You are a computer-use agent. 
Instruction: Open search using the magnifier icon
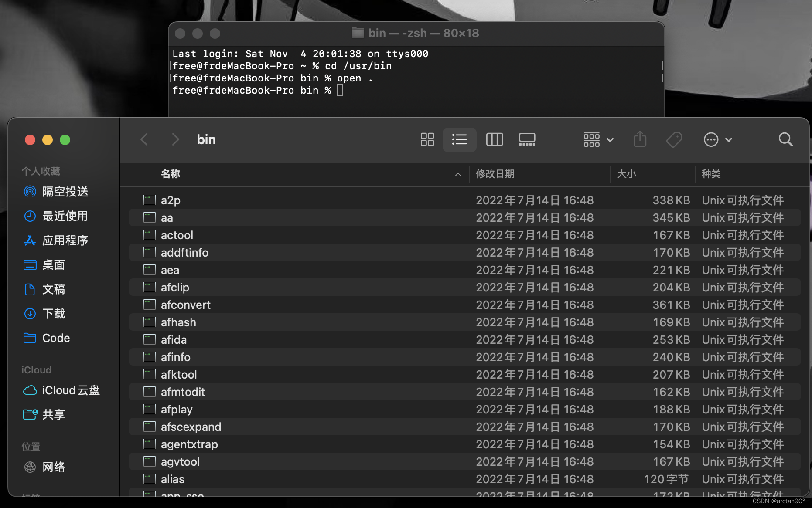[x=785, y=139]
